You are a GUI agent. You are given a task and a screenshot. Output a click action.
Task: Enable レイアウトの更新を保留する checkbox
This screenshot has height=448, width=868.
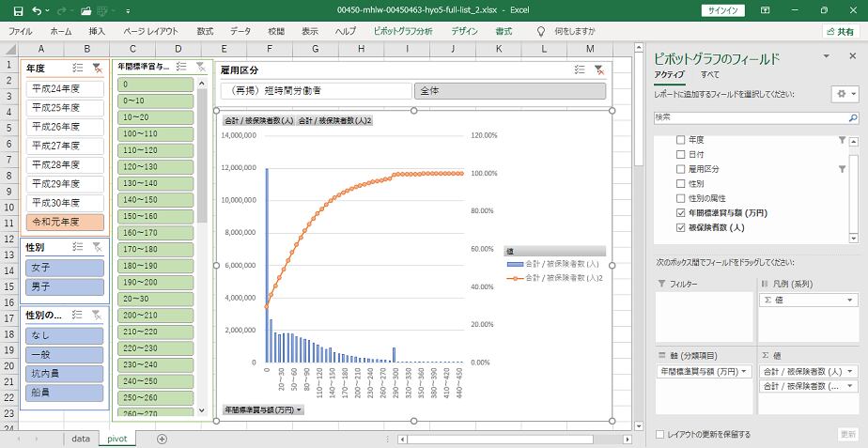[x=660, y=435]
